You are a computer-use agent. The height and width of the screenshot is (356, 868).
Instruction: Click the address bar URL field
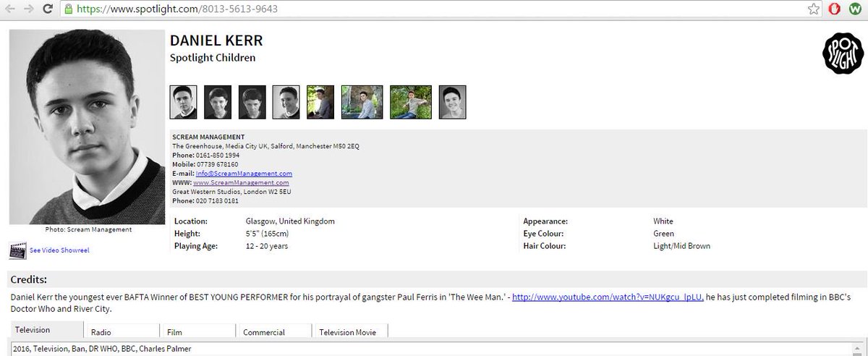coord(434,9)
